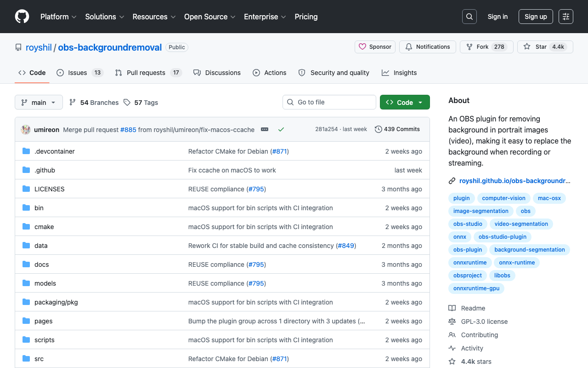Open the 439 Commits history
The image size is (588, 368).
[397, 129]
